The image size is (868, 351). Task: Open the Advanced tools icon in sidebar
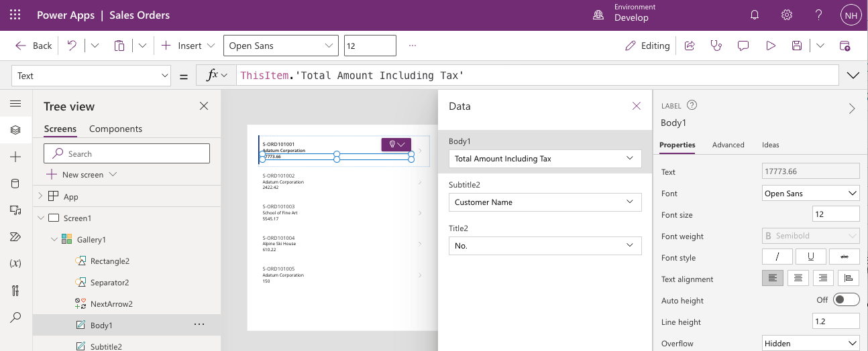pyautogui.click(x=15, y=290)
